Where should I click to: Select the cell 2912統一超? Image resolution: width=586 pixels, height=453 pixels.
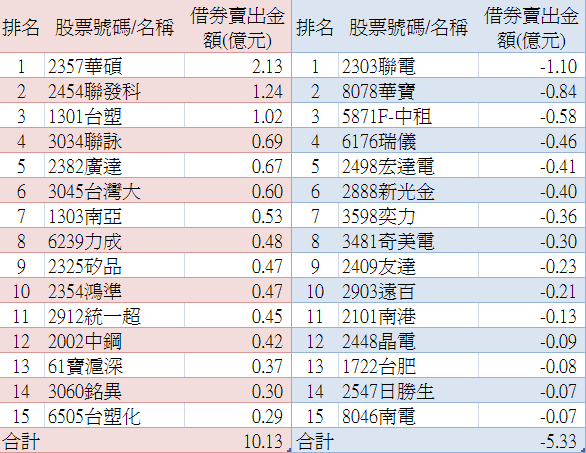[x=114, y=316]
